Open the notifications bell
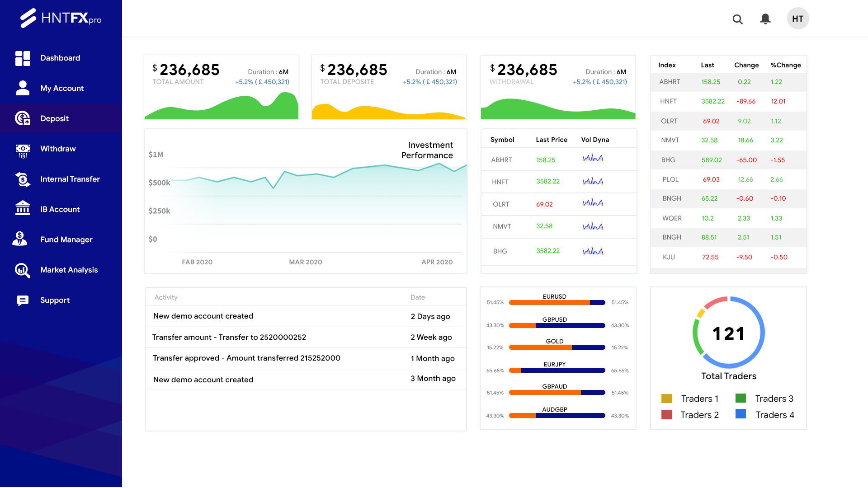868x488 pixels. click(x=765, y=19)
